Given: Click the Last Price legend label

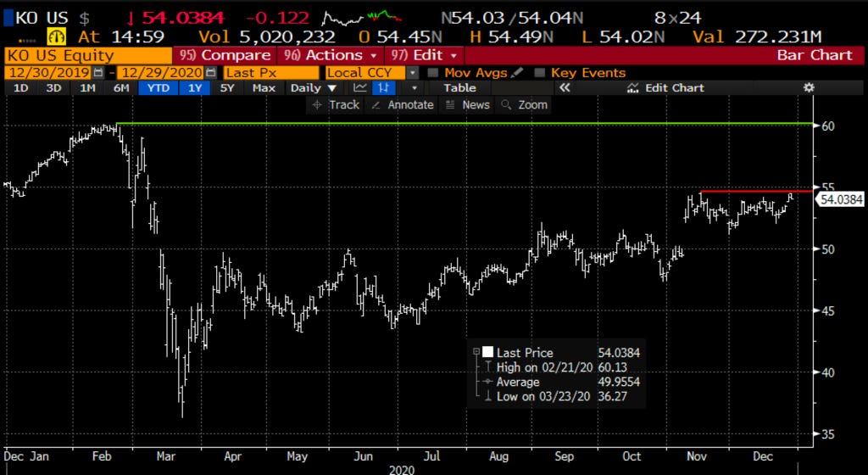Looking at the screenshot, I should click(525, 353).
